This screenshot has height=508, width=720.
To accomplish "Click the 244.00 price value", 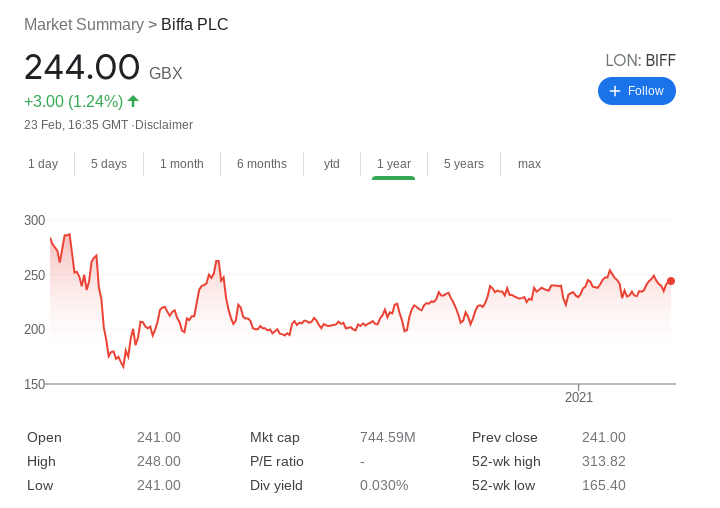I will 82,67.
